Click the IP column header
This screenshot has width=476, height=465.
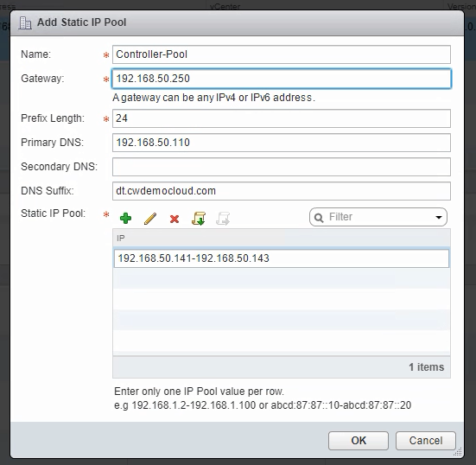(282, 239)
